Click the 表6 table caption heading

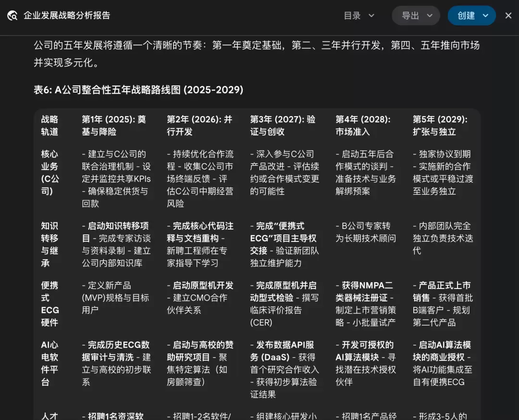click(138, 90)
